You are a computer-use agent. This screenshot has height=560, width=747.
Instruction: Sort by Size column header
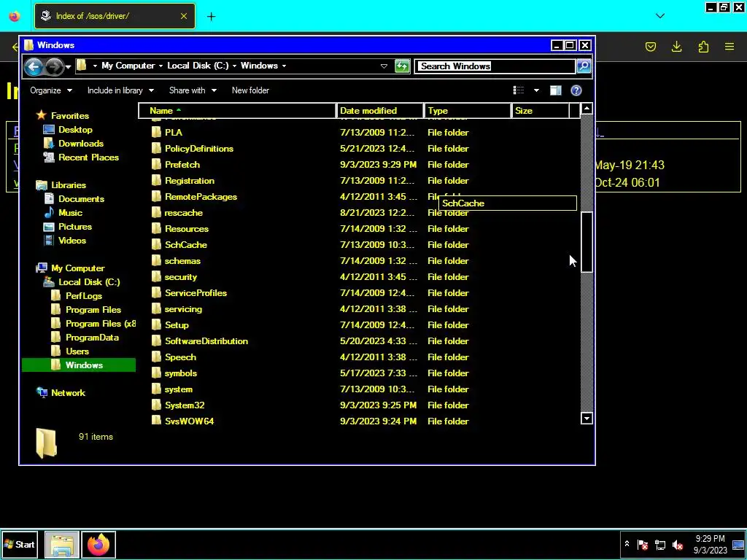pos(541,111)
